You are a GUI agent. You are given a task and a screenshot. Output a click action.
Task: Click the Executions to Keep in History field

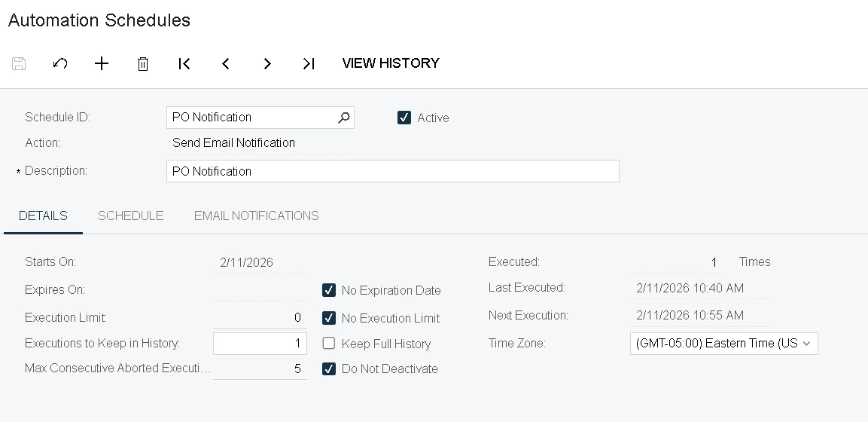tap(260, 344)
